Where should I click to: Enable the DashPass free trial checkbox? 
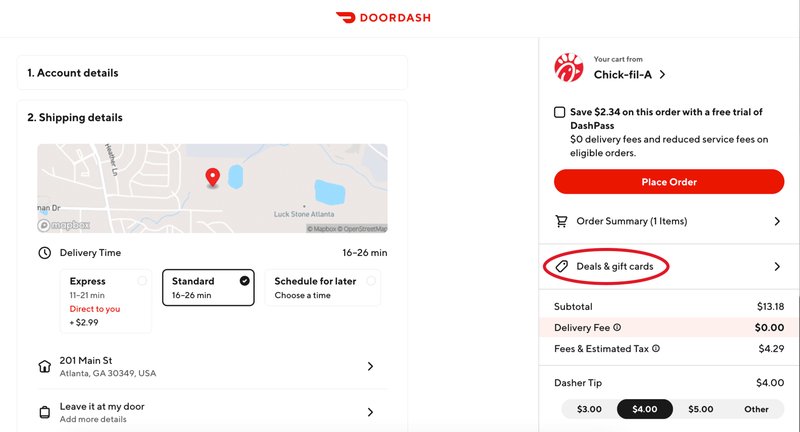tap(560, 112)
